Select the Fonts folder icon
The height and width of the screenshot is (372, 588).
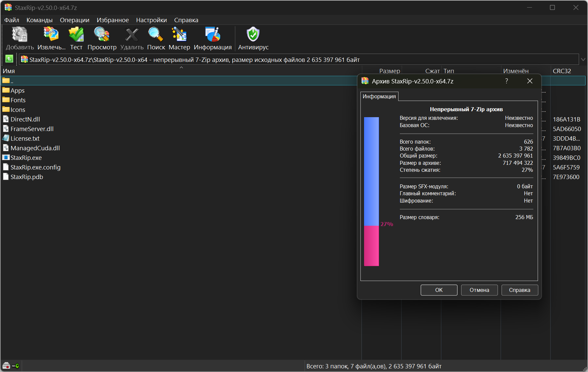click(x=6, y=100)
